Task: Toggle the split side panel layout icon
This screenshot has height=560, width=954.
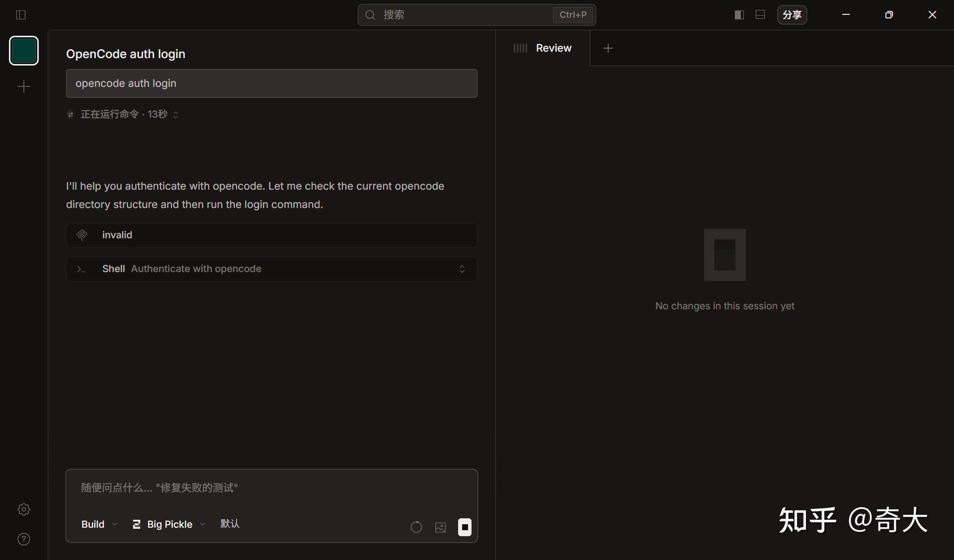Action: point(739,15)
